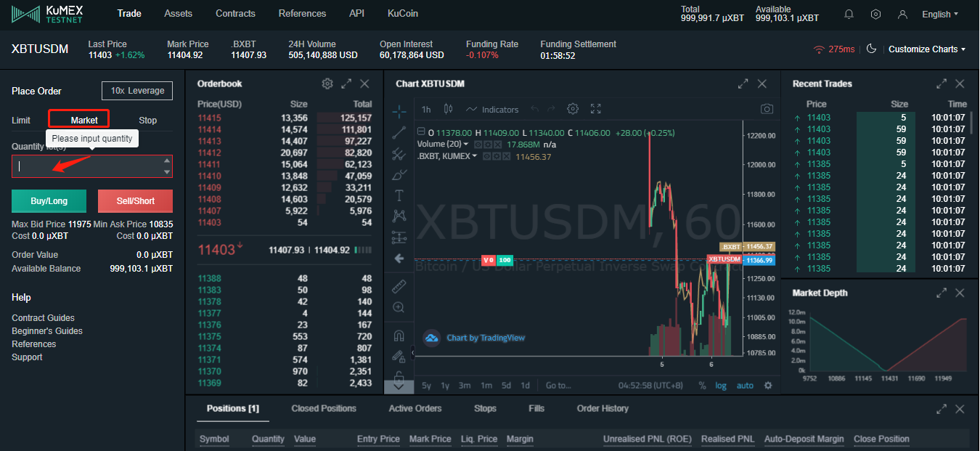Open the Contracts menu

pos(235,13)
